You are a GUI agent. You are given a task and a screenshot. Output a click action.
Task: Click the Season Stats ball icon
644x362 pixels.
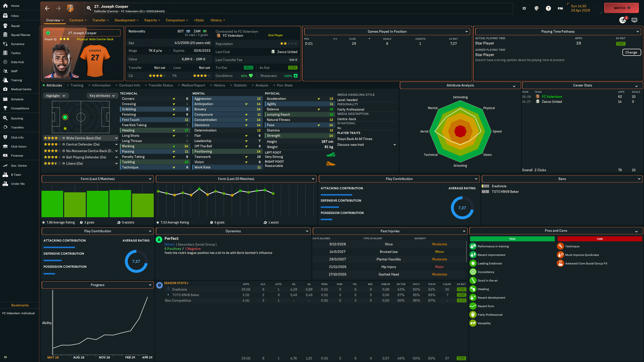click(x=159, y=285)
